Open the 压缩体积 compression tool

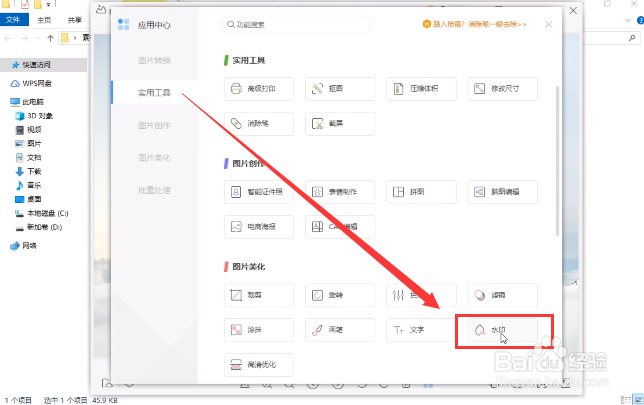pyautogui.click(x=421, y=89)
